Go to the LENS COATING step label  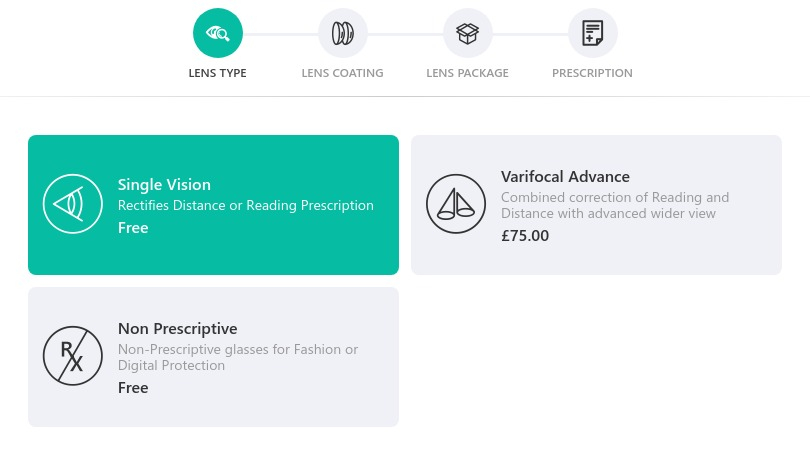pos(342,73)
